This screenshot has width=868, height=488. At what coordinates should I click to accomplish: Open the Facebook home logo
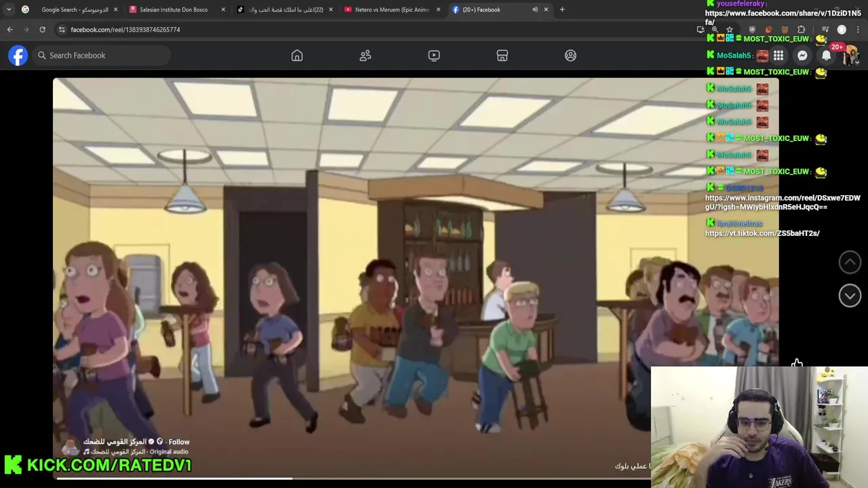point(18,56)
